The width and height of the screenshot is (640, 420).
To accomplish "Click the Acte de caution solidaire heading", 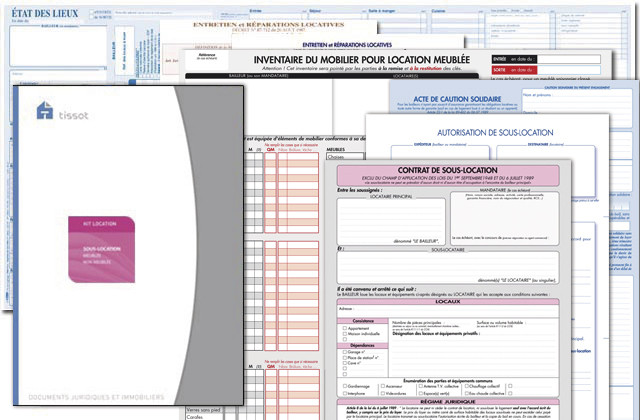I will click(457, 99).
